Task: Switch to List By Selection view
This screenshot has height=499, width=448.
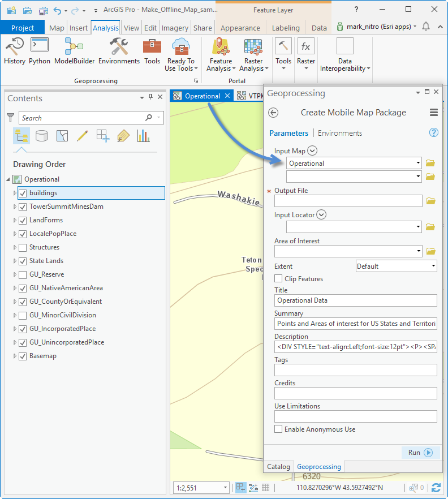Action: tap(62, 136)
